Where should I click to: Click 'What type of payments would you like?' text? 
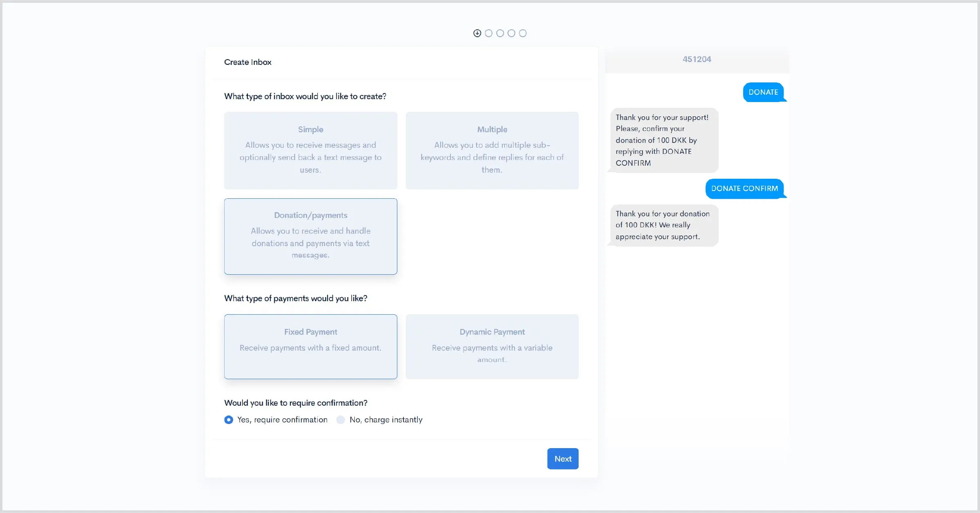296,298
